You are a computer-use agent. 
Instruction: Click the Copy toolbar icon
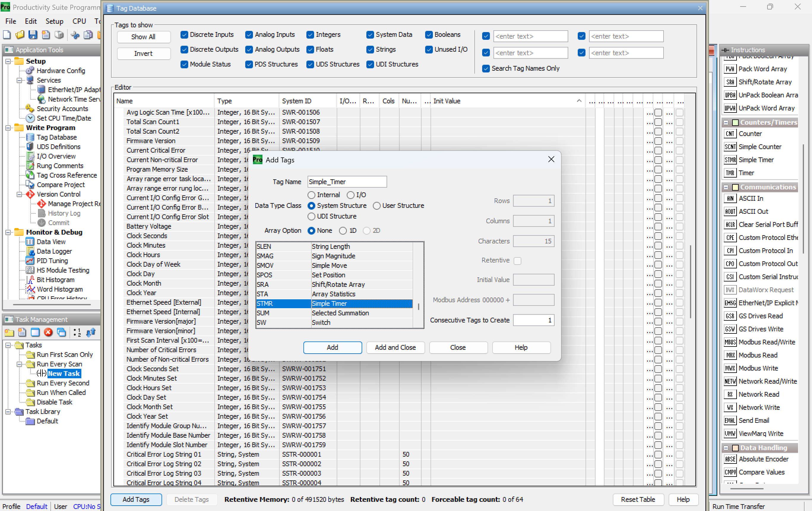88,35
